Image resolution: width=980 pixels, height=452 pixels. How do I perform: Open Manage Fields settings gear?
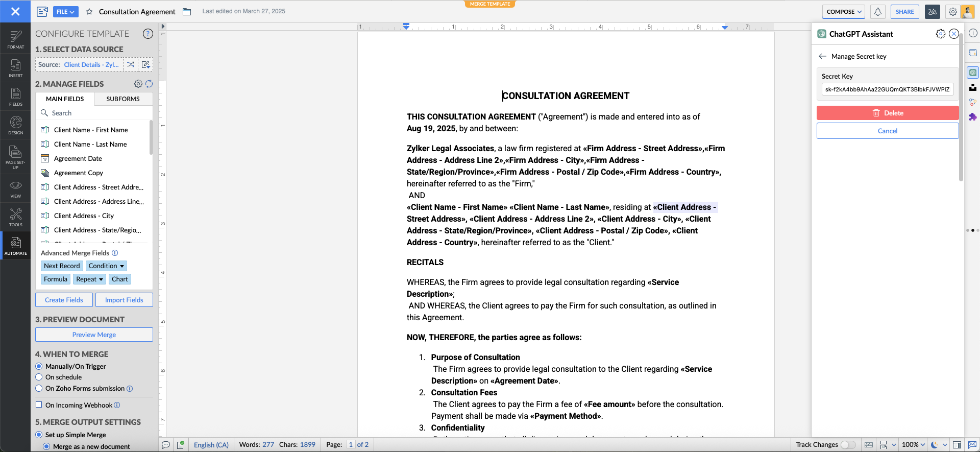pos(138,84)
